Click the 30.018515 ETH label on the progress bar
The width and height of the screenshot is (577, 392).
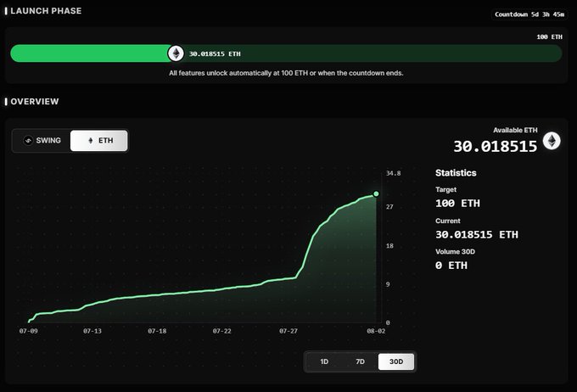pos(215,54)
